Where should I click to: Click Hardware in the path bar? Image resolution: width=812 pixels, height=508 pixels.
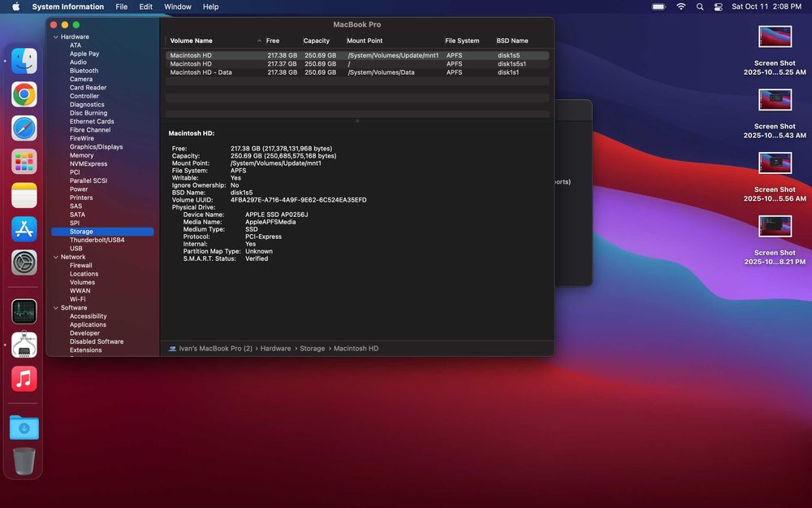point(275,349)
